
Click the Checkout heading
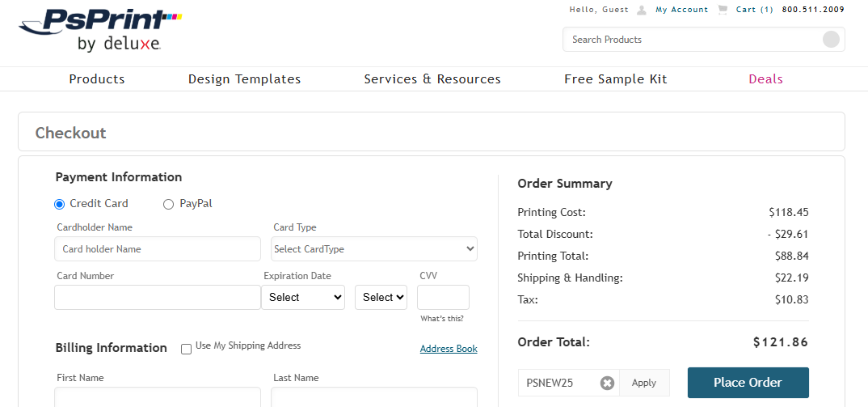click(x=71, y=133)
